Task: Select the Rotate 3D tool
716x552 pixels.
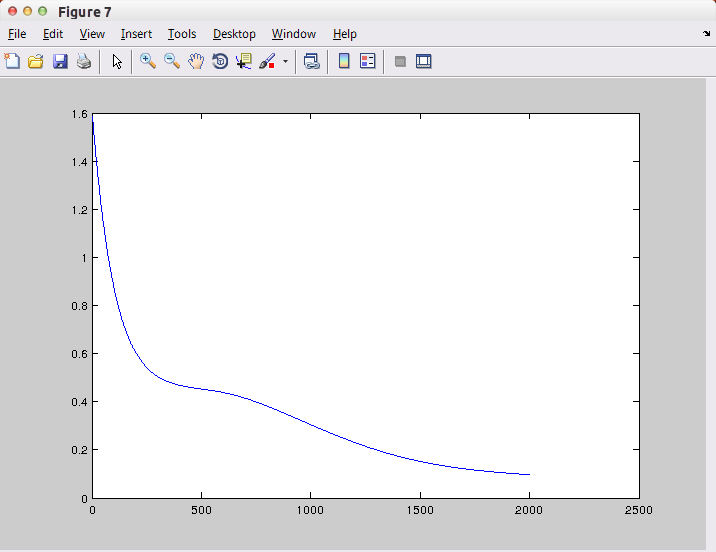Action: (x=220, y=61)
